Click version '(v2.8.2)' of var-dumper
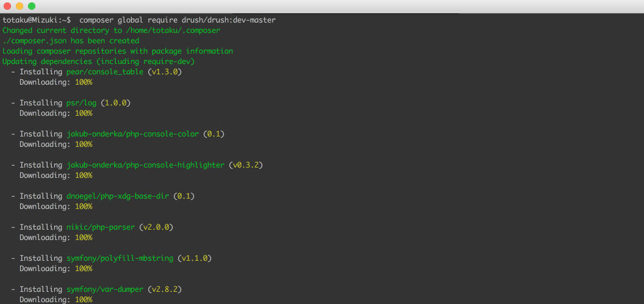 coord(165,289)
